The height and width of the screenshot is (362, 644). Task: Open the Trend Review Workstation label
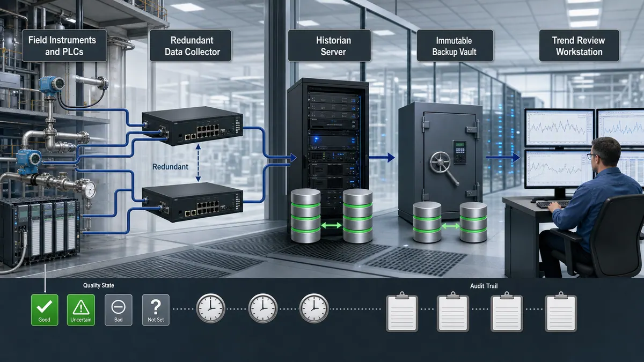(x=579, y=46)
